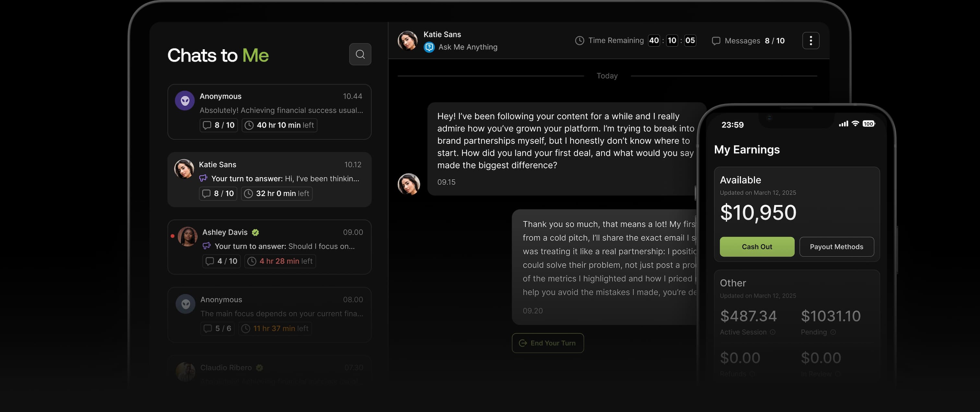Click the 05 seconds countdown box
This screenshot has height=412, width=980.
690,40
